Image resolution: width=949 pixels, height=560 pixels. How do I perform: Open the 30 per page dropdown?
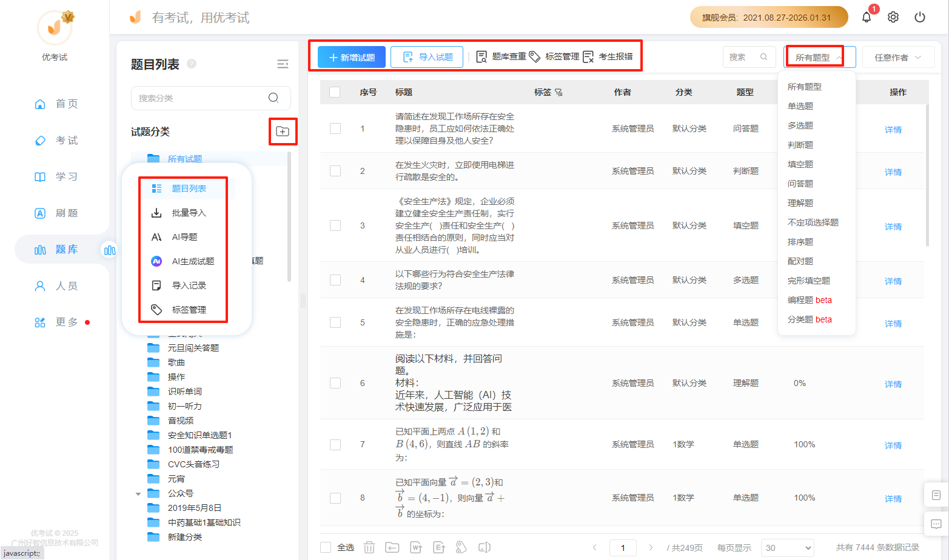click(787, 547)
